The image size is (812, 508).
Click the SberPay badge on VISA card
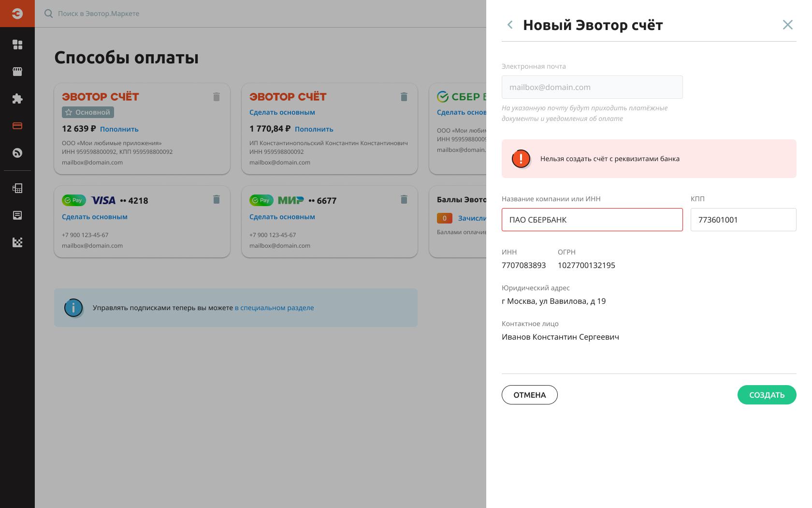pyautogui.click(x=74, y=200)
